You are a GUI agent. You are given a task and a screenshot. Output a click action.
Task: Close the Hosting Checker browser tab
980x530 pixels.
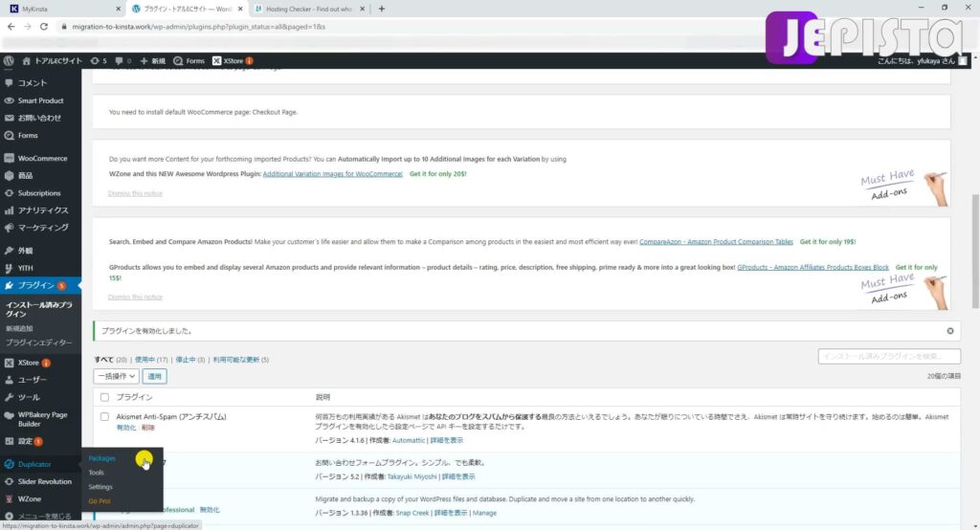click(362, 9)
